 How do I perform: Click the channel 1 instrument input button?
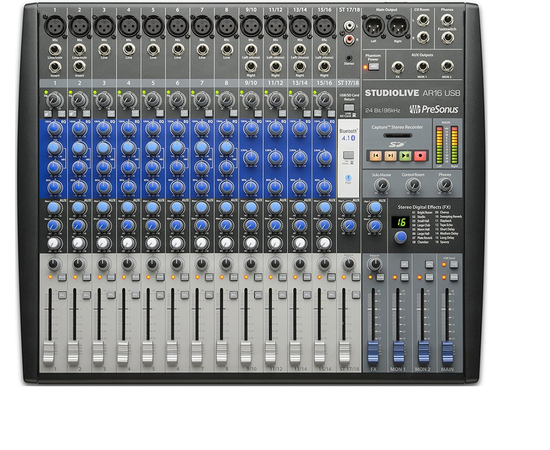(48, 113)
